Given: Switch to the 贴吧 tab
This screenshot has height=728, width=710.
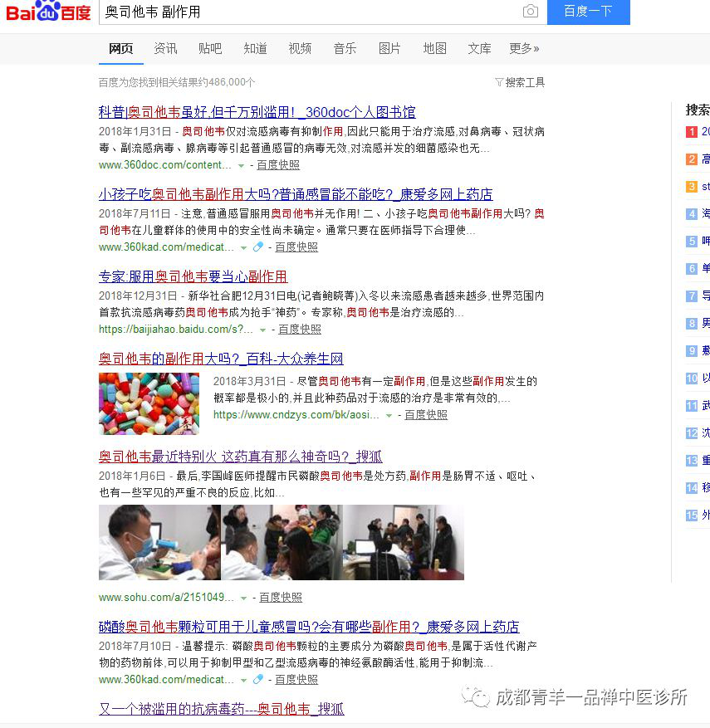Looking at the screenshot, I should pyautogui.click(x=210, y=48).
